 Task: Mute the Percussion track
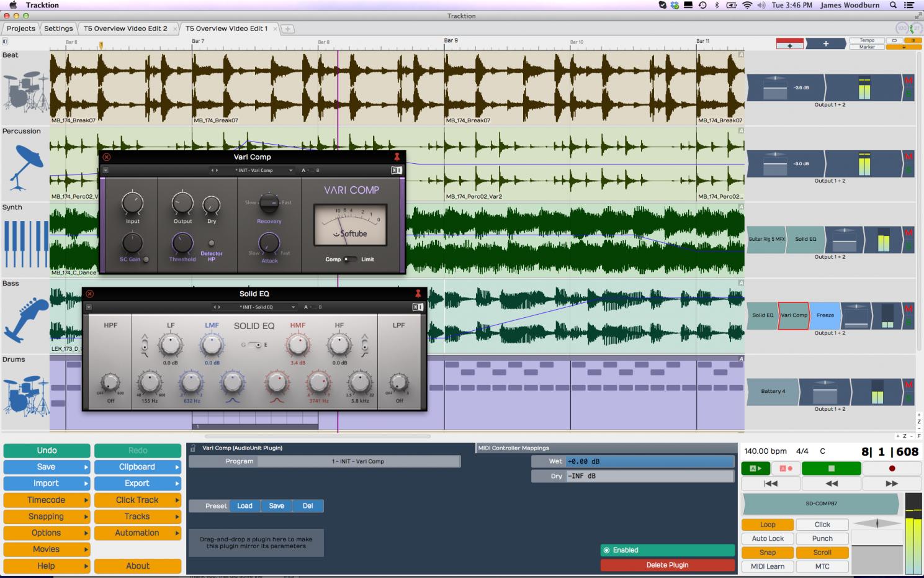[x=909, y=157]
